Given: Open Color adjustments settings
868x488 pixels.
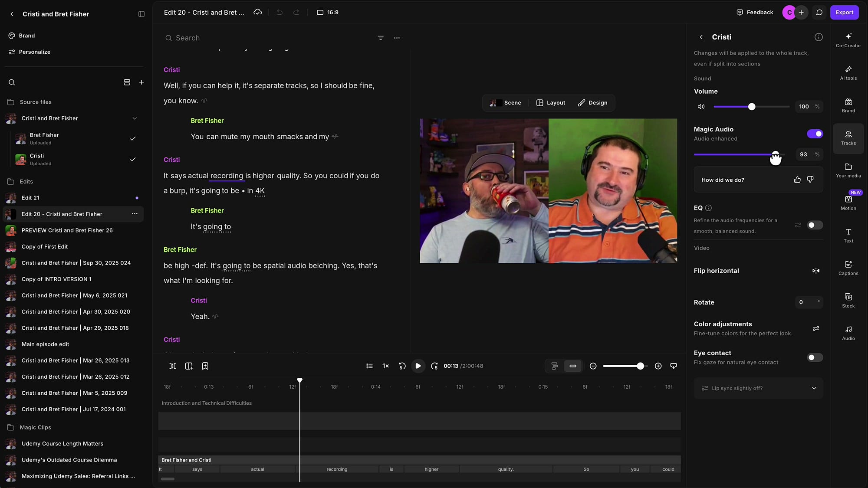Looking at the screenshot, I should pos(816,329).
